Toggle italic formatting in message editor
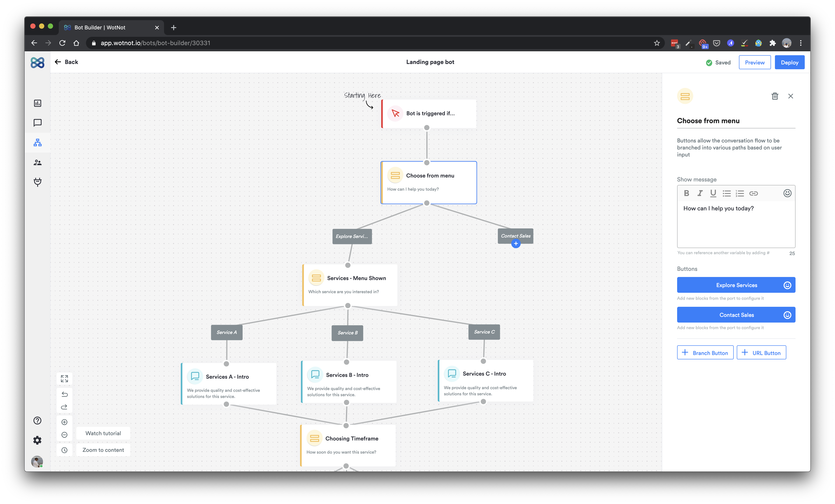Viewport: 835px width, 504px height. [x=700, y=193]
